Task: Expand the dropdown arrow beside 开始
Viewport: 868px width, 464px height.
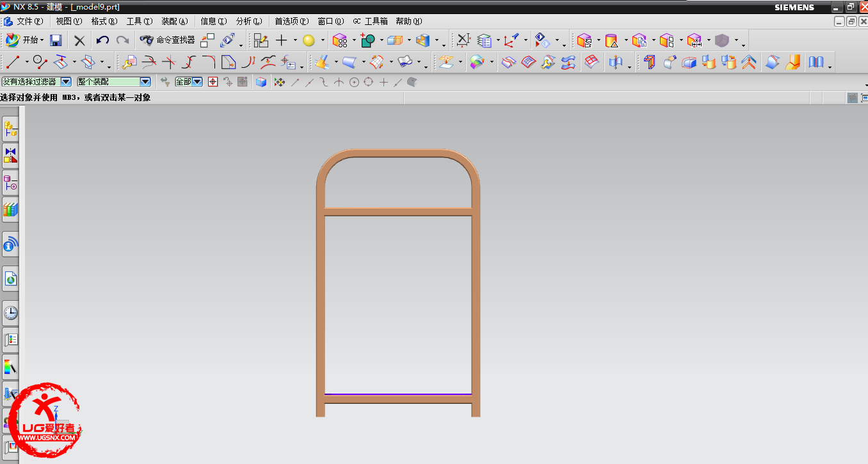Action: click(x=42, y=40)
